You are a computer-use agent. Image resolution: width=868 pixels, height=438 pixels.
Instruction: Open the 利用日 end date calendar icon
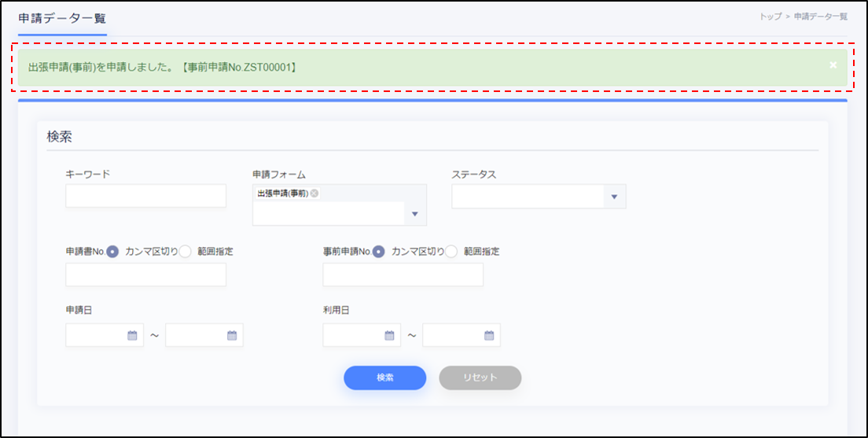click(489, 336)
